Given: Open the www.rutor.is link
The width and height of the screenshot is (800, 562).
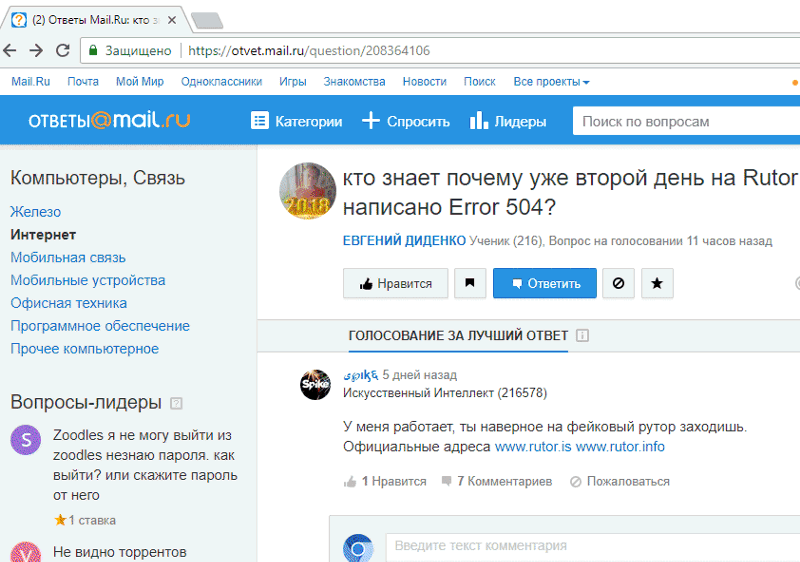Looking at the screenshot, I should pos(533,447).
